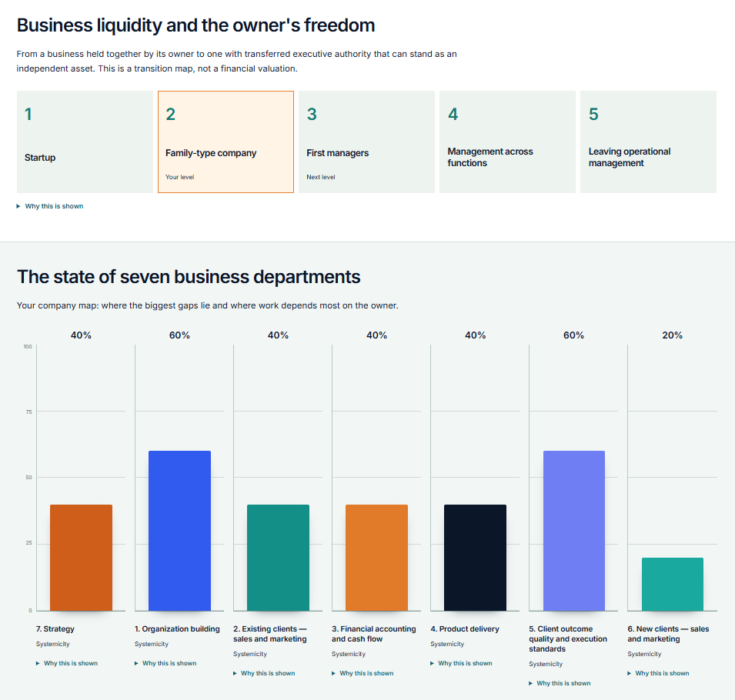Click the "4. Product delivery" label
735x700 pixels.
click(x=465, y=628)
